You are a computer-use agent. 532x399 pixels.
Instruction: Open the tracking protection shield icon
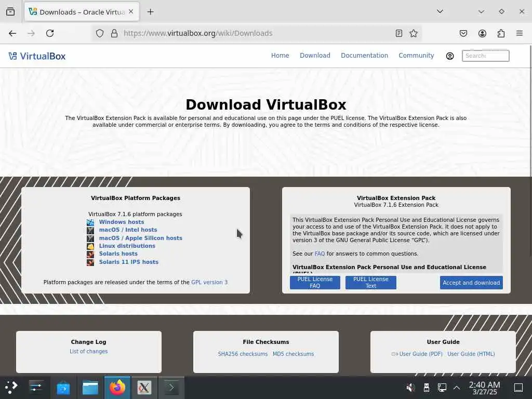pyautogui.click(x=99, y=33)
